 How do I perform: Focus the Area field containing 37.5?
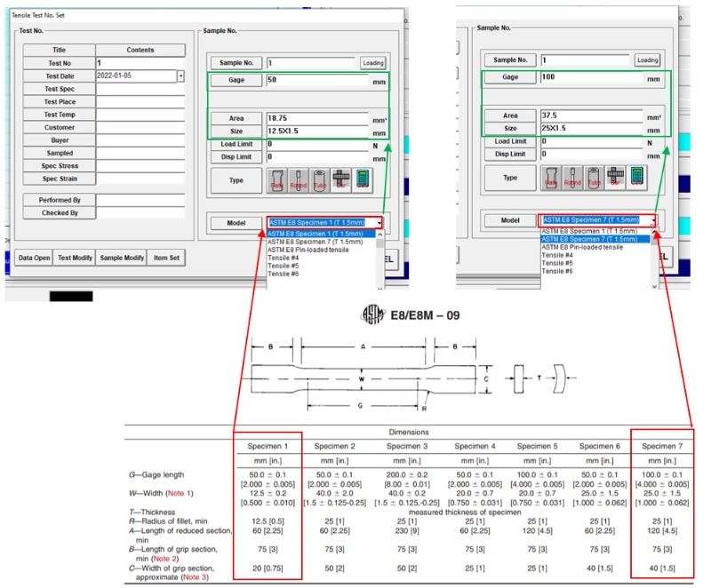click(x=591, y=115)
